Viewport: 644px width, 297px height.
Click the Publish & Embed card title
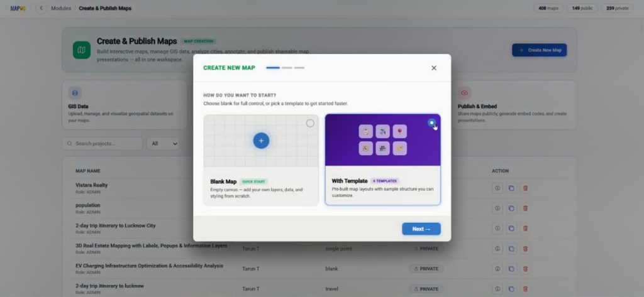point(477,106)
